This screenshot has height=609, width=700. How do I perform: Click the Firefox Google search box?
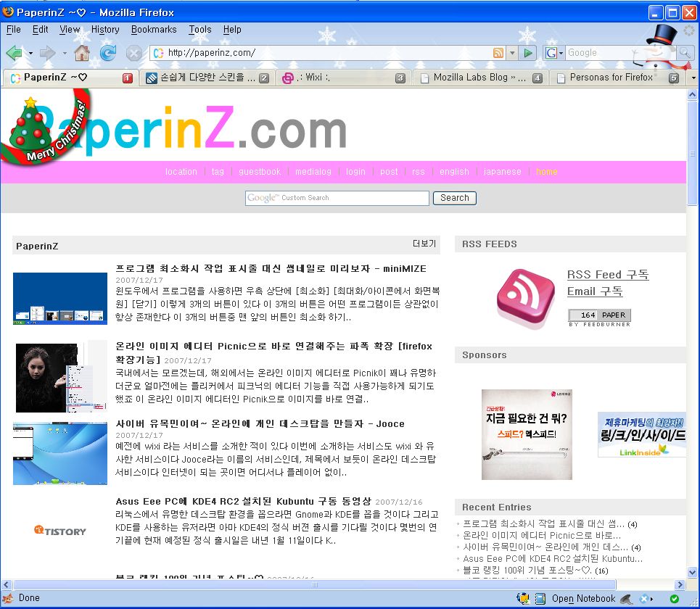[x=621, y=53]
